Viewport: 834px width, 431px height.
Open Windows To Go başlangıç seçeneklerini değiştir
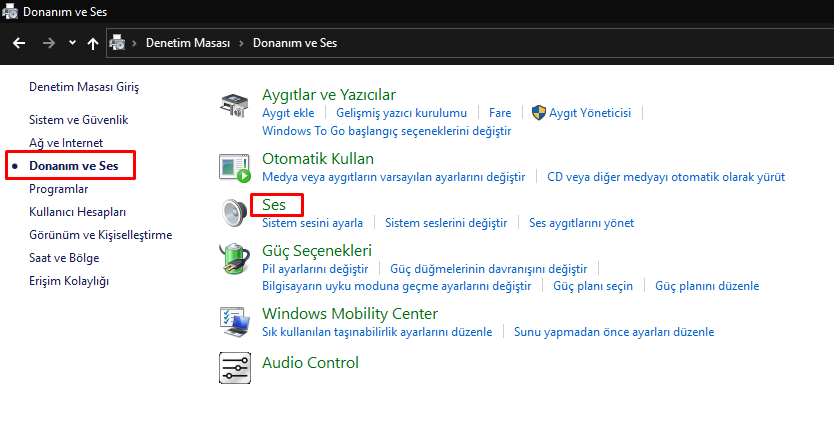pyautogui.click(x=387, y=131)
